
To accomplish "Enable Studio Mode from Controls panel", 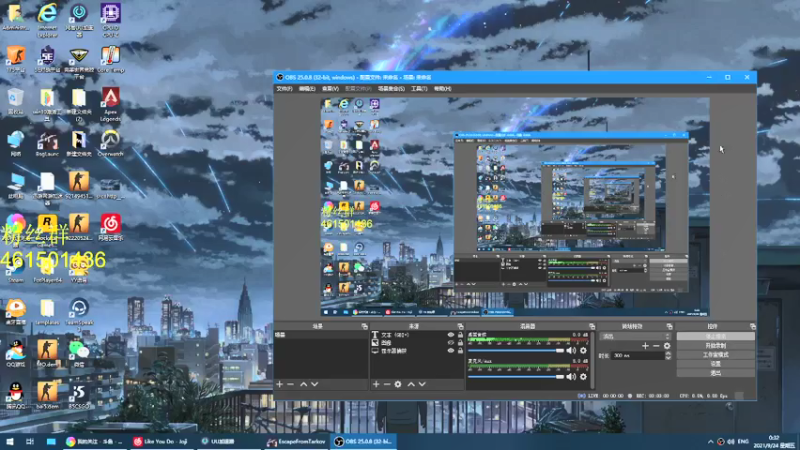I will pyautogui.click(x=715, y=355).
